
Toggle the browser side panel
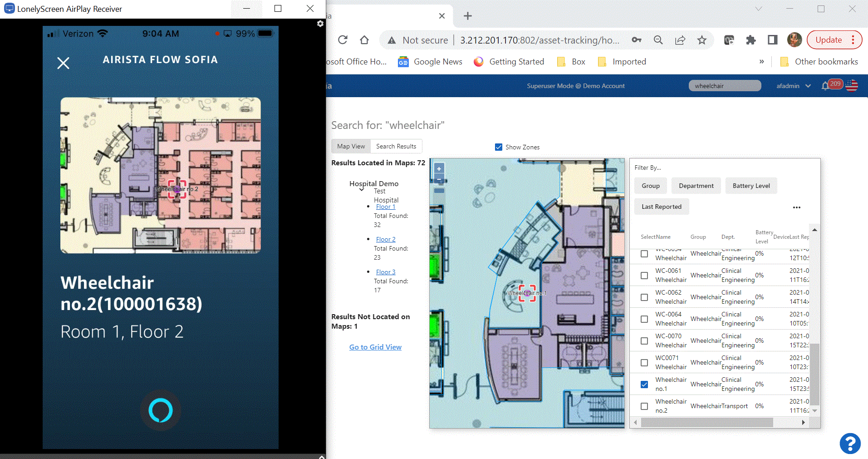(772, 40)
